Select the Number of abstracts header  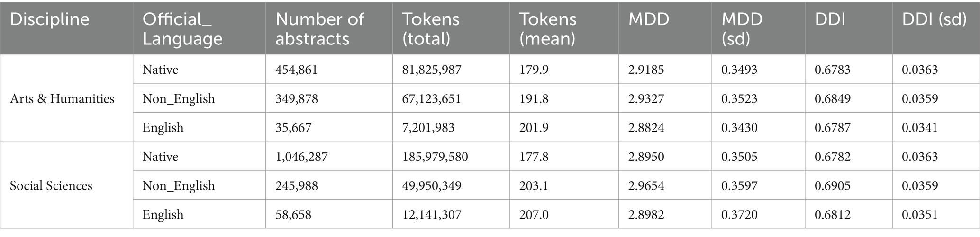point(319,29)
